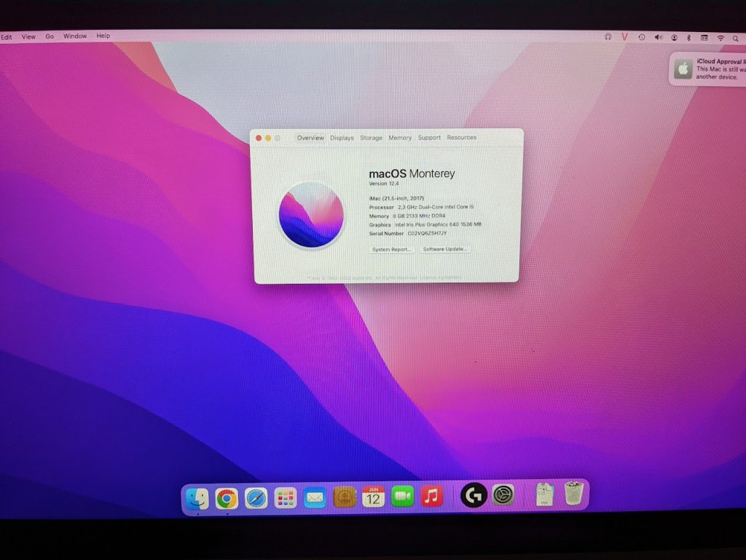746x560 pixels.
Task: Open the Go menu
Action: [x=50, y=36]
